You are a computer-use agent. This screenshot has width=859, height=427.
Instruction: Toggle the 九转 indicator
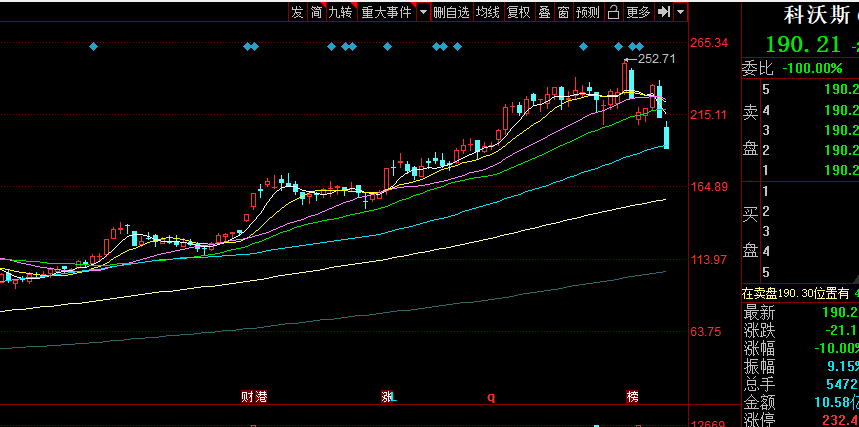coord(340,12)
